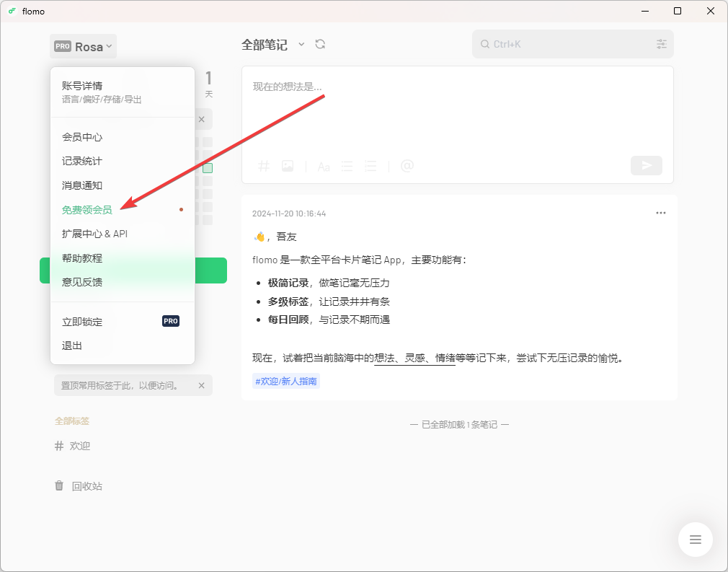Expand the Rosa account dropdown chevron
This screenshot has width=728, height=572.
coord(109,46)
